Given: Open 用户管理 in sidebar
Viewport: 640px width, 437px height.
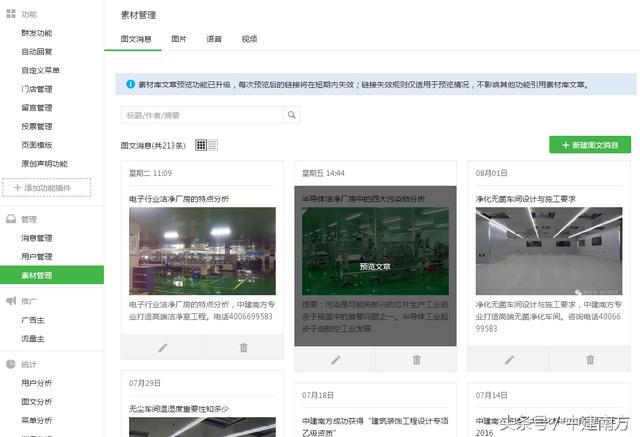Looking at the screenshot, I should pos(37,257).
